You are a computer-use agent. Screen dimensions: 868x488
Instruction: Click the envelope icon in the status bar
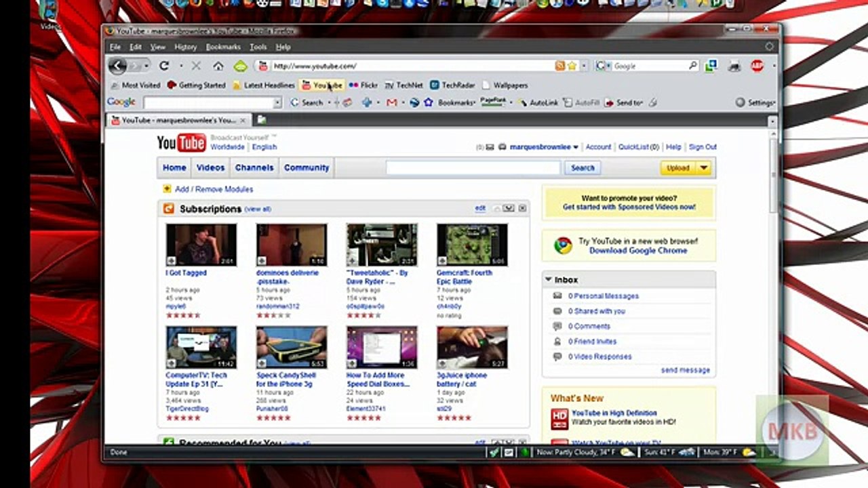(x=509, y=452)
